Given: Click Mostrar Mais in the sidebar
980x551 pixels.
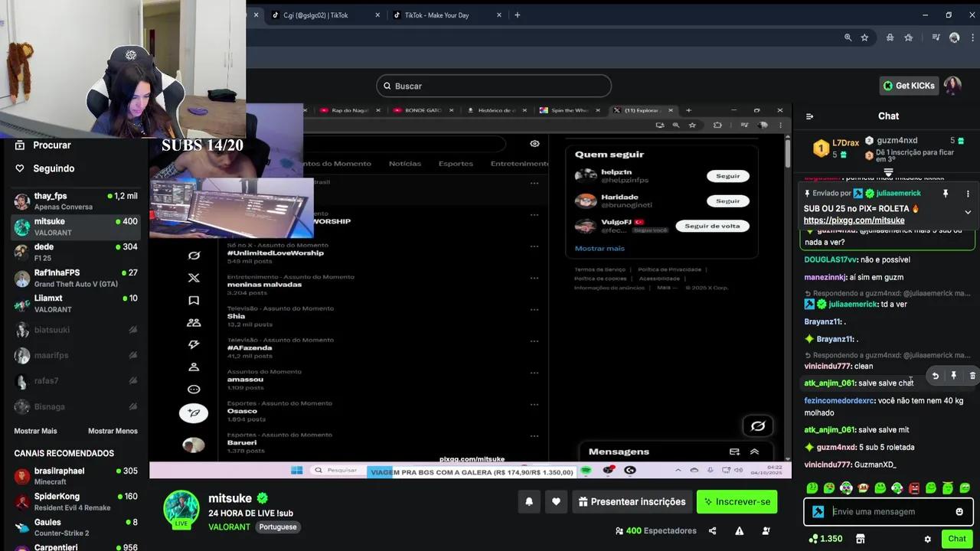Looking at the screenshot, I should click(x=35, y=431).
